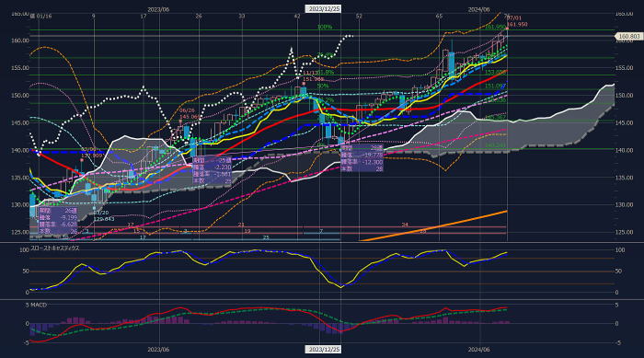Click 130.00 on the right price axis
This screenshot has width=644, height=358.
(625, 204)
